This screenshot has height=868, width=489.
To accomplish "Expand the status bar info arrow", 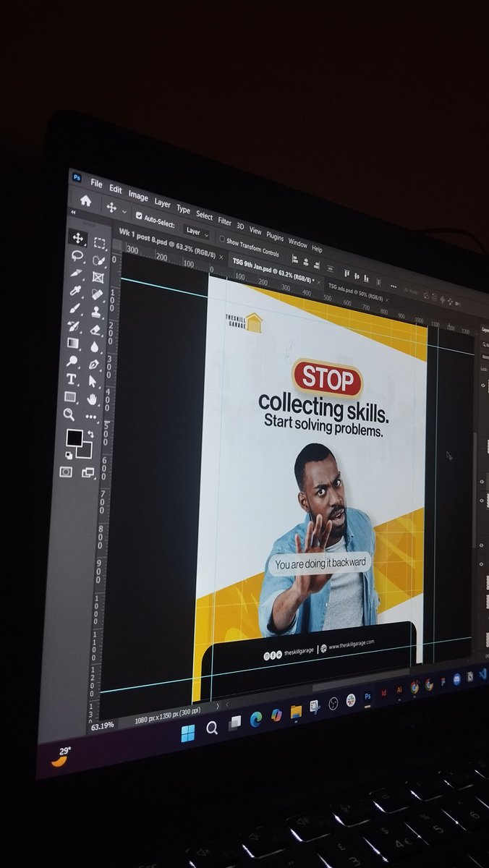I will 218,705.
